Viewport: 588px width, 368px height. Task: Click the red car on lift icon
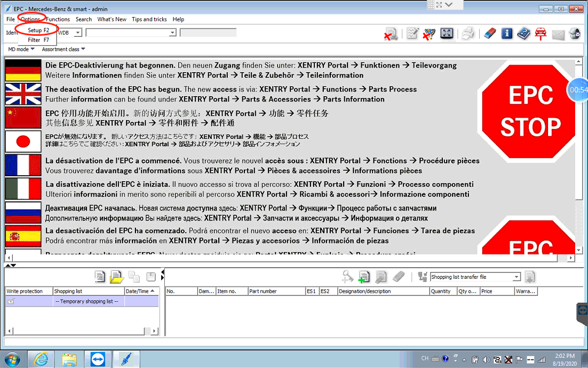[x=541, y=34]
